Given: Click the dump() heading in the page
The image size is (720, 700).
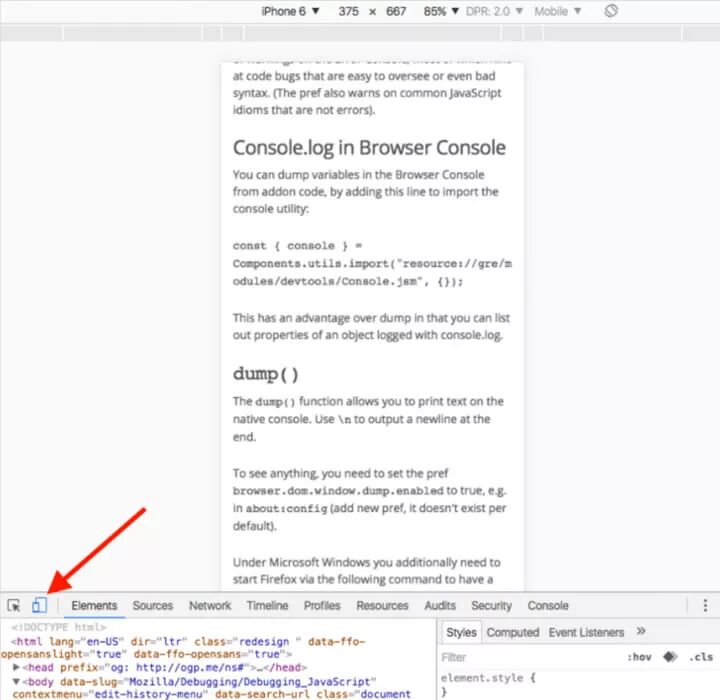Looking at the screenshot, I should (265, 374).
